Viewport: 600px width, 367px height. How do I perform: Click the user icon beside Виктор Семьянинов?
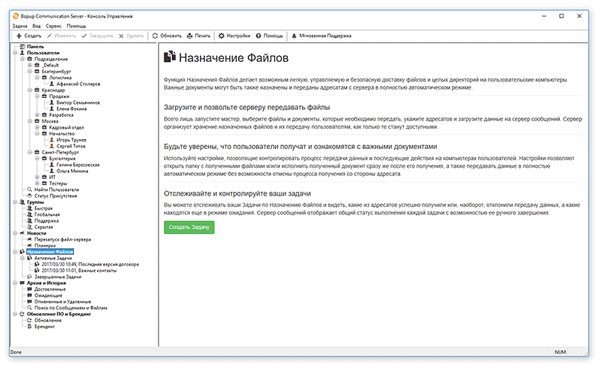(x=52, y=103)
